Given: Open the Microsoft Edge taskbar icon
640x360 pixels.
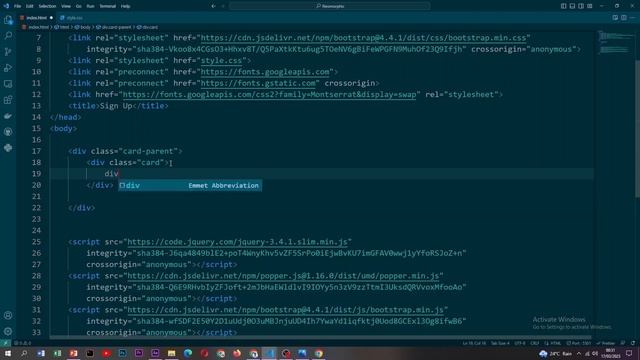Looking at the screenshot, I should (188, 353).
